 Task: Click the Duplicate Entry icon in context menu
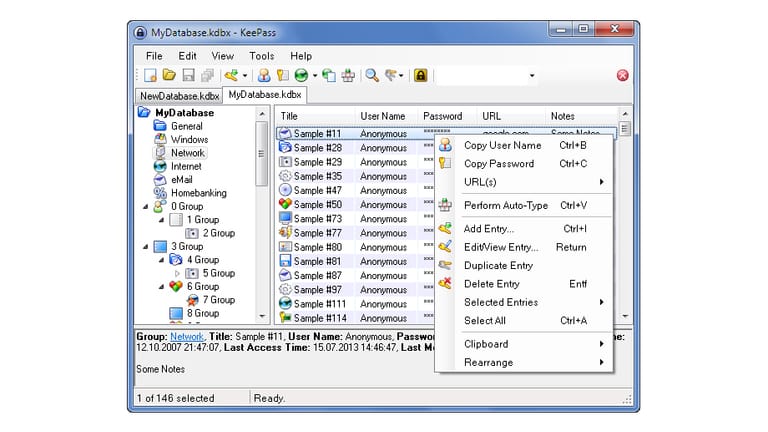445,265
